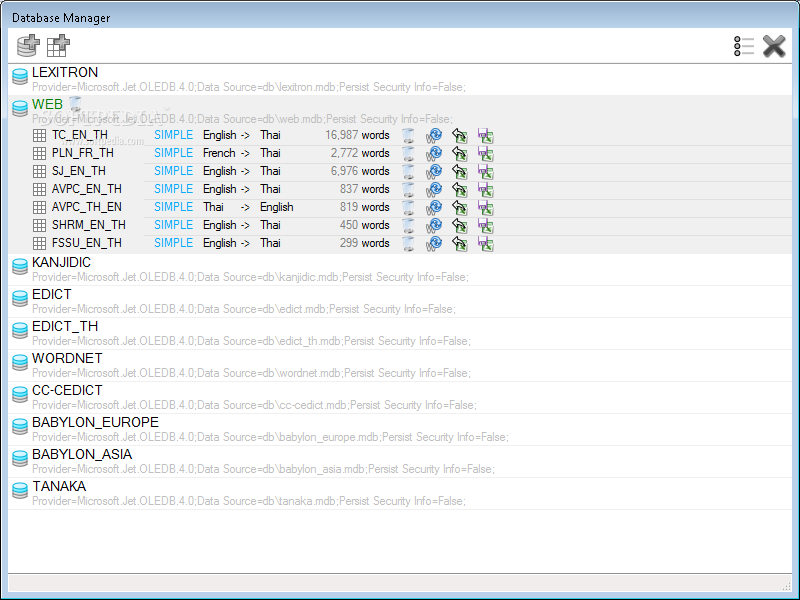
Task: Expand the BABYLON_EUROPE database entry
Action: (x=20, y=427)
